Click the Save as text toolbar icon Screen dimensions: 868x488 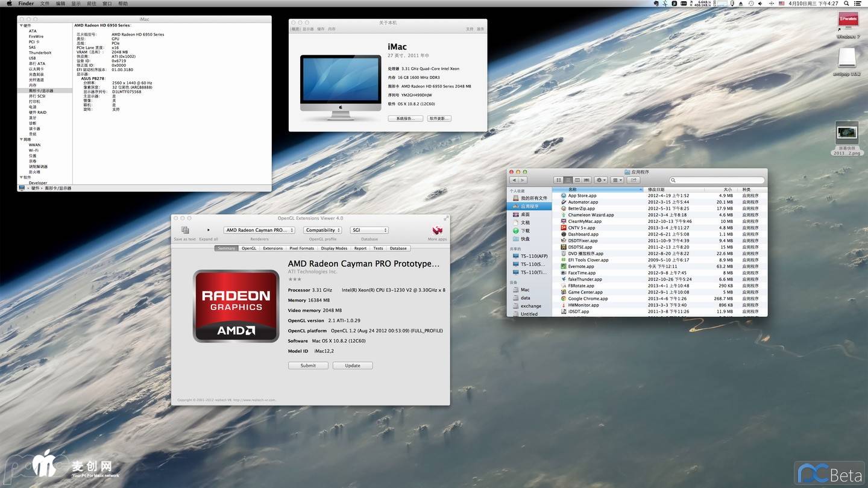(185, 230)
